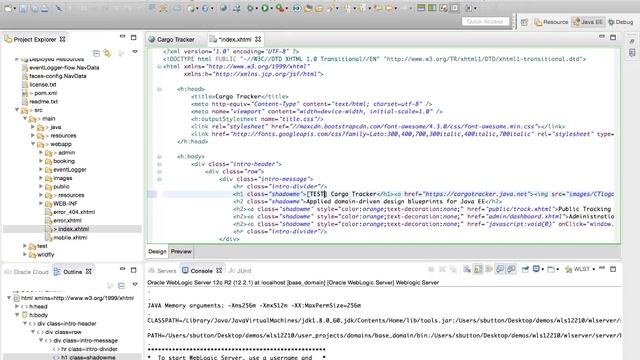The image size is (640, 360).
Task: Click Collapse All in Project Explorer
Action: 96,53
